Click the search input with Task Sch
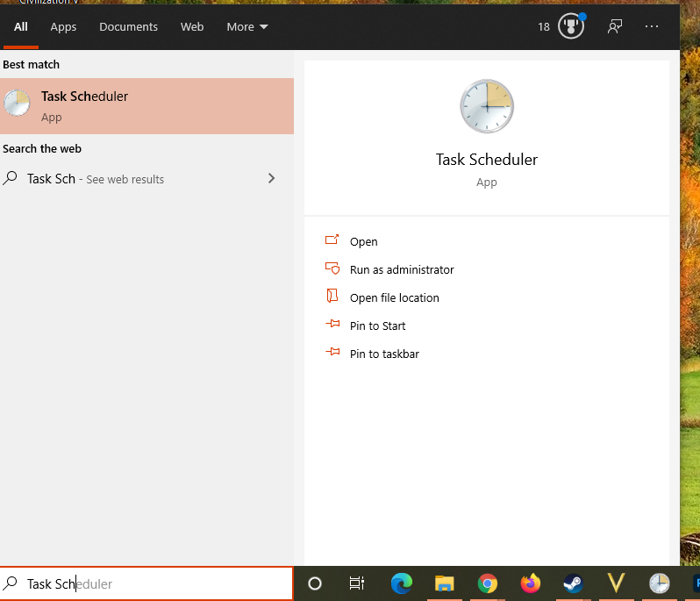The height and width of the screenshot is (601, 700). tap(146, 583)
